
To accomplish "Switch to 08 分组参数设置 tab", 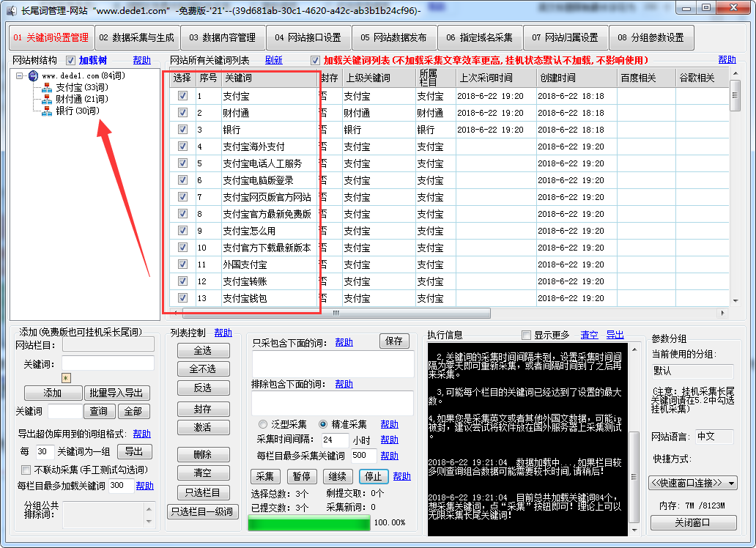I will [651, 37].
